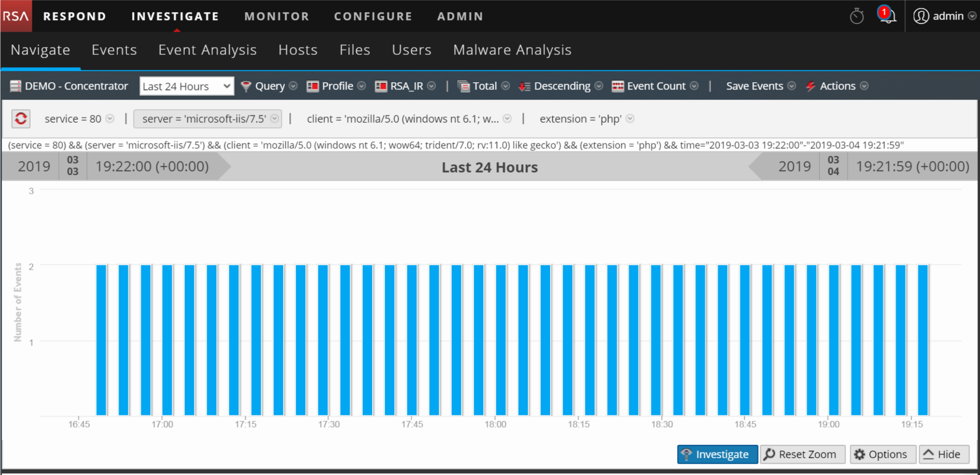This screenshot has width=980, height=475.
Task: Open the MONITOR menu
Action: (277, 16)
